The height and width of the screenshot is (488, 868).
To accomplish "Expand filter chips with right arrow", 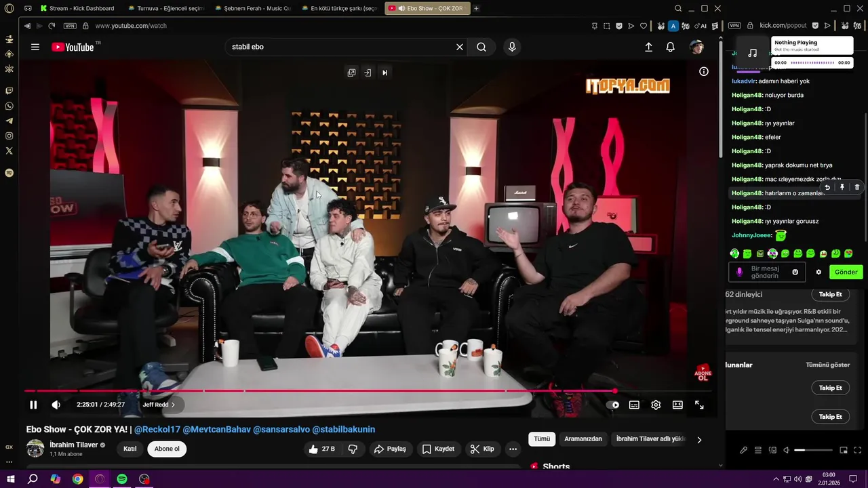I will [699, 439].
